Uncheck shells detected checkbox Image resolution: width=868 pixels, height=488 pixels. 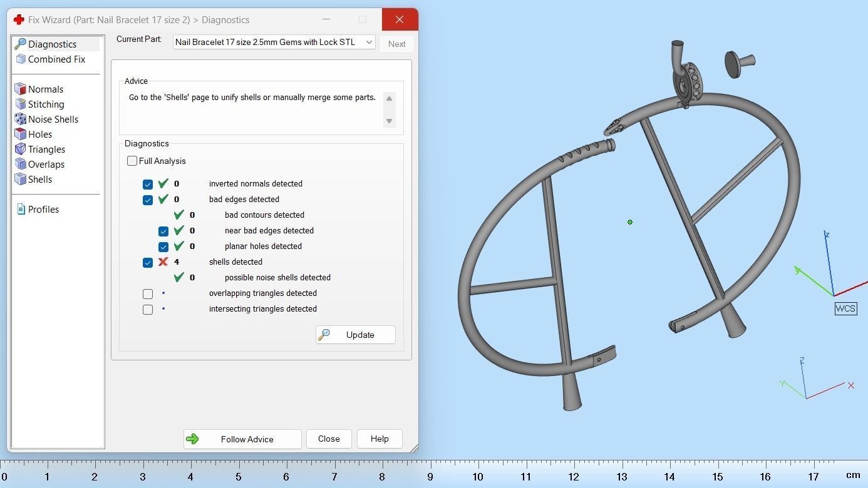(x=148, y=262)
